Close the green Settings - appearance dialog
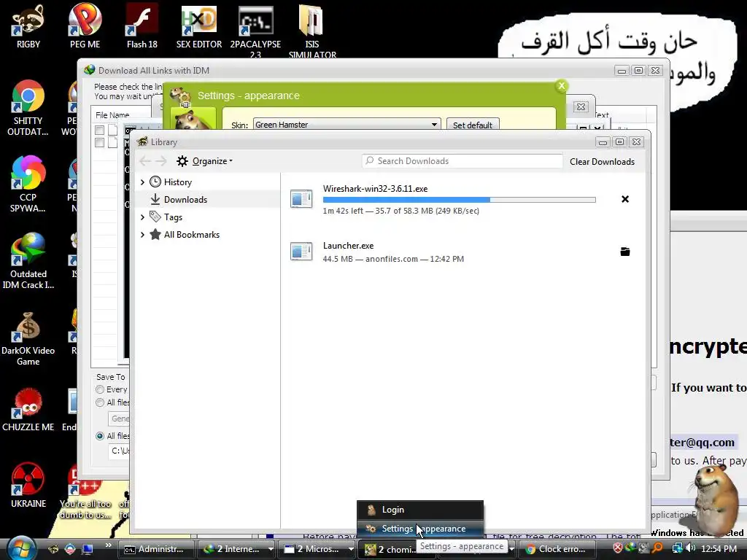Image resolution: width=747 pixels, height=560 pixels. [x=562, y=86]
